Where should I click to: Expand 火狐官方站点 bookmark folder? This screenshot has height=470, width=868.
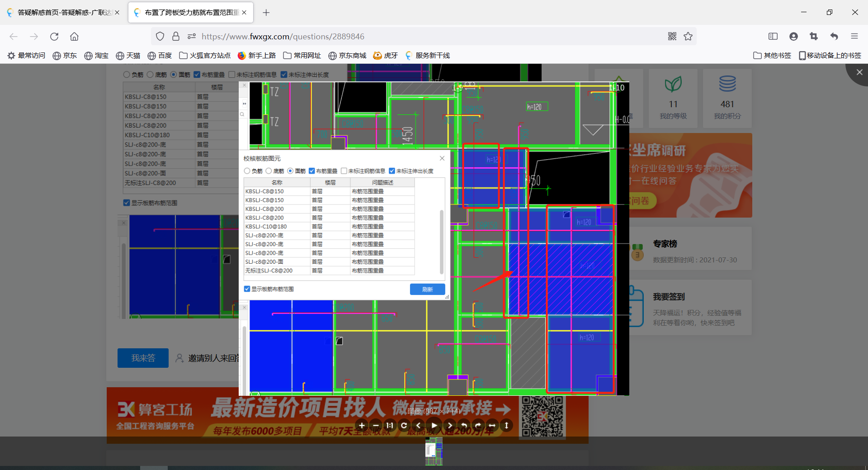[x=205, y=56]
